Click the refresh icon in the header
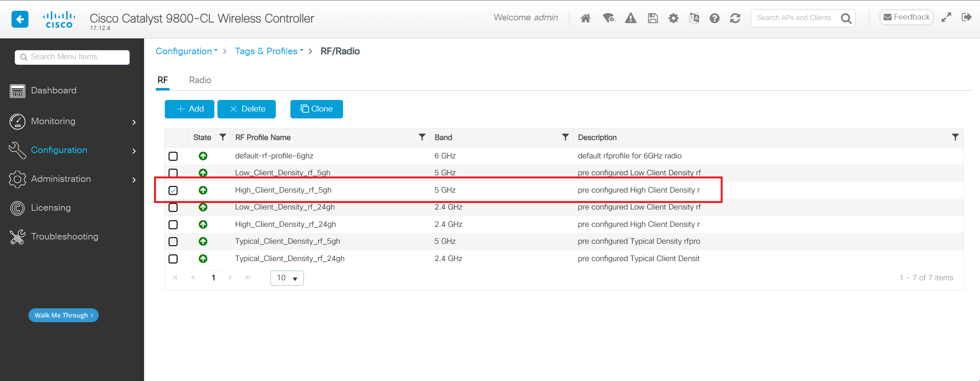The height and width of the screenshot is (381, 980). click(735, 18)
